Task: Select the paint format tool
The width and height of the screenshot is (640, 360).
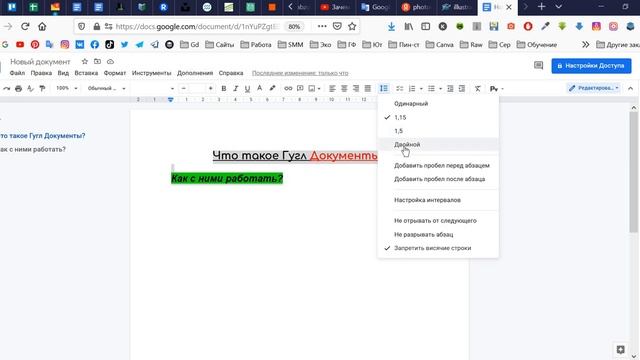Action: pos(42,89)
